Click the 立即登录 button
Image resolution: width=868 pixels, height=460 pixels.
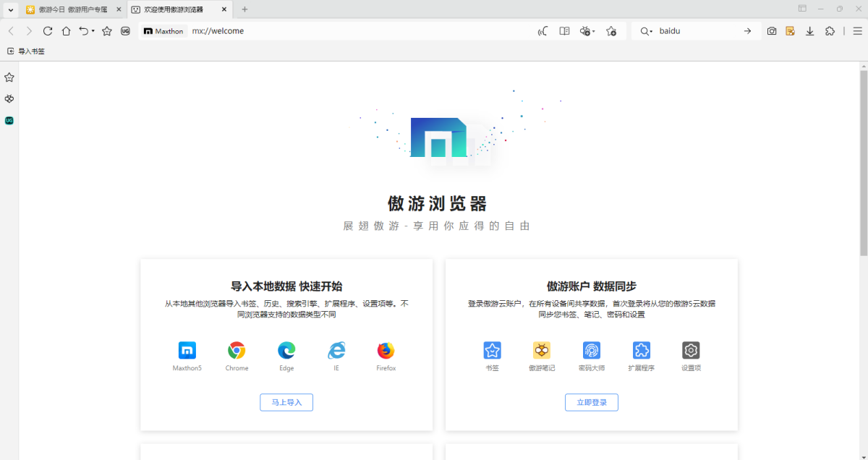592,402
